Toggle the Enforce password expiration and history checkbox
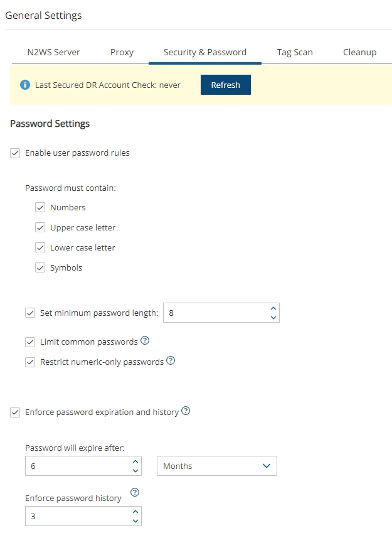 click(16, 412)
